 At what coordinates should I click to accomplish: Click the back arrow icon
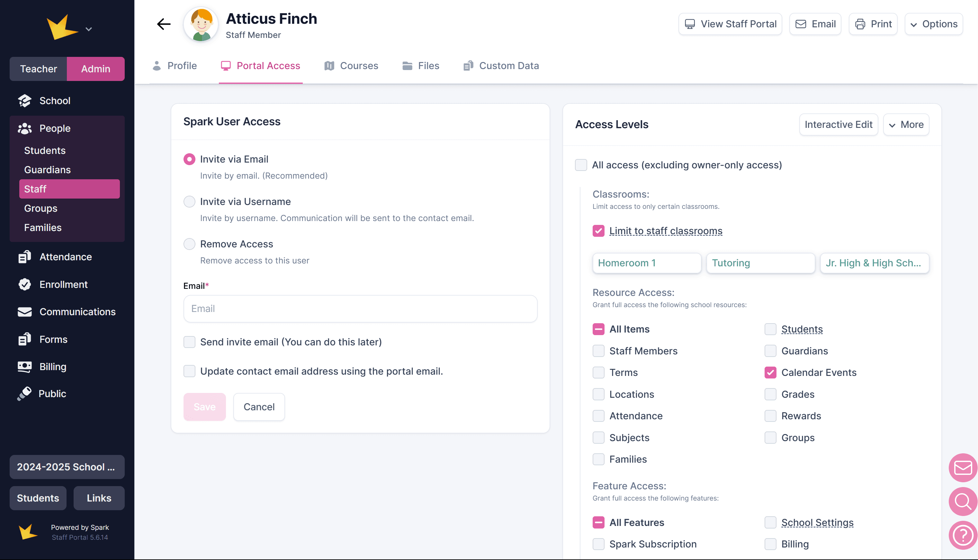(164, 24)
